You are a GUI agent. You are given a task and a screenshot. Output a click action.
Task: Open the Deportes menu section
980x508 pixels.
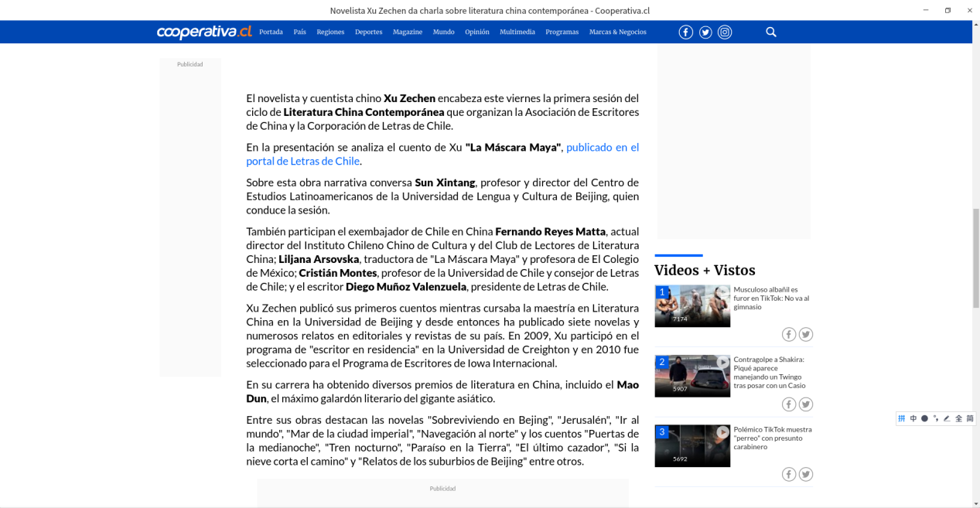(368, 32)
